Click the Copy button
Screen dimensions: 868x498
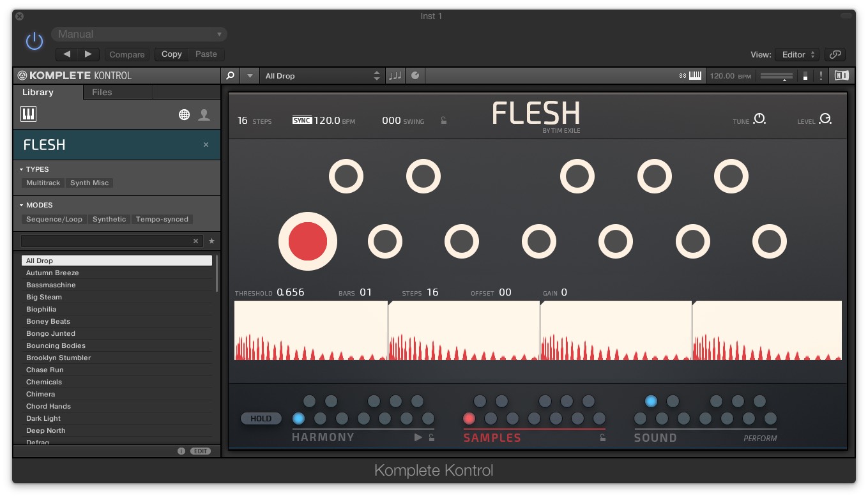[x=172, y=54]
